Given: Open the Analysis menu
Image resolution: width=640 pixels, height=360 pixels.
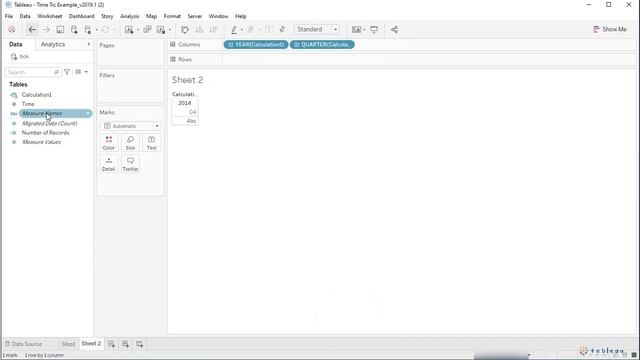Looking at the screenshot, I should pos(130,16).
